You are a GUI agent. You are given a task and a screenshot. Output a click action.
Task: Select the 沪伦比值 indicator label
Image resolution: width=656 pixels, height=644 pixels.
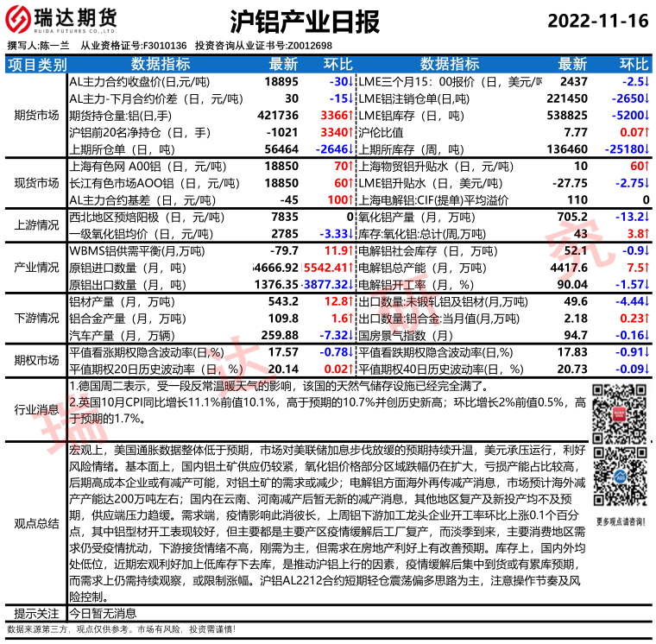[381, 132]
